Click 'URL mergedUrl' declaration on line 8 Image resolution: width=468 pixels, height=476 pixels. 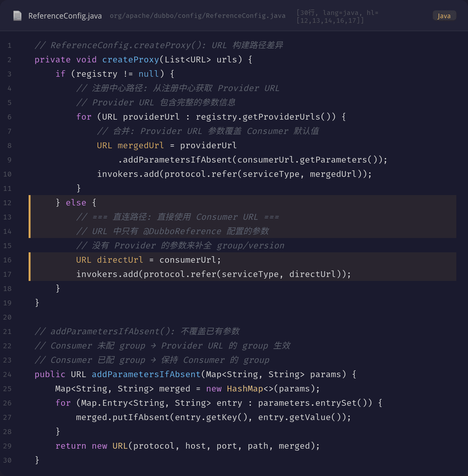click(130, 145)
